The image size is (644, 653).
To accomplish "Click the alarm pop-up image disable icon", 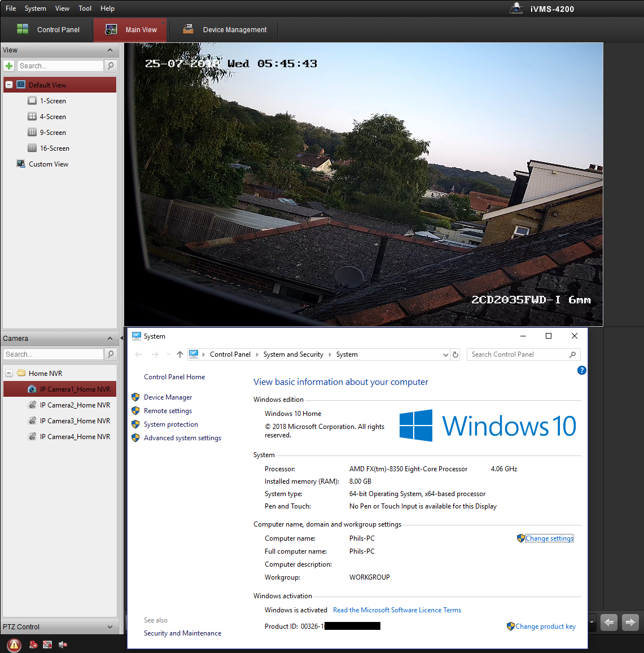I will (x=47, y=645).
